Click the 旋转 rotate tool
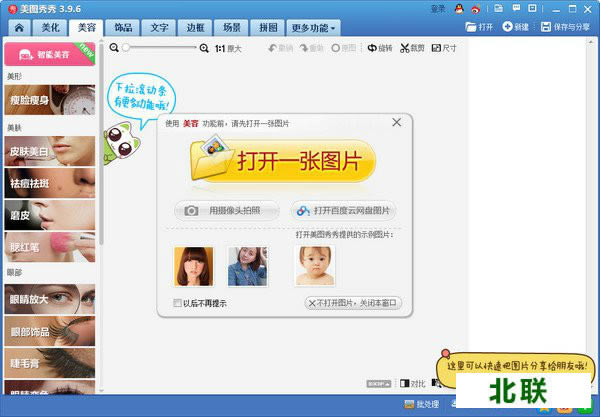This screenshot has height=417, width=600. (x=379, y=48)
